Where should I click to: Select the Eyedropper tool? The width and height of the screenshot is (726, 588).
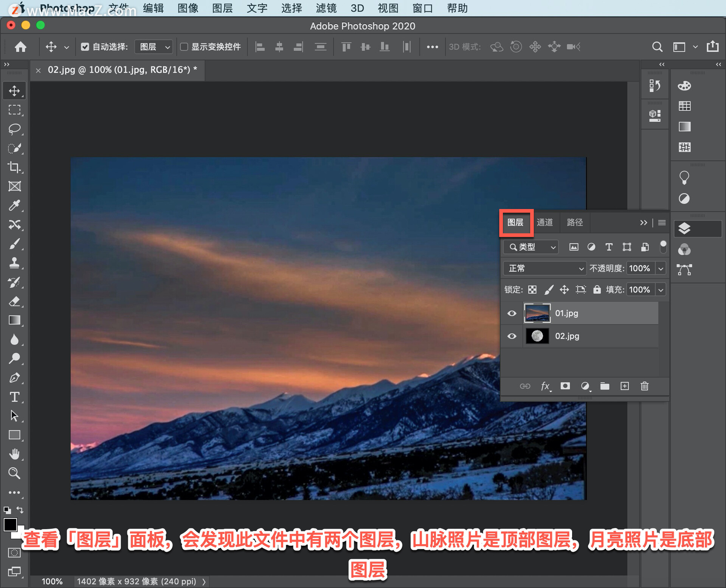(14, 206)
